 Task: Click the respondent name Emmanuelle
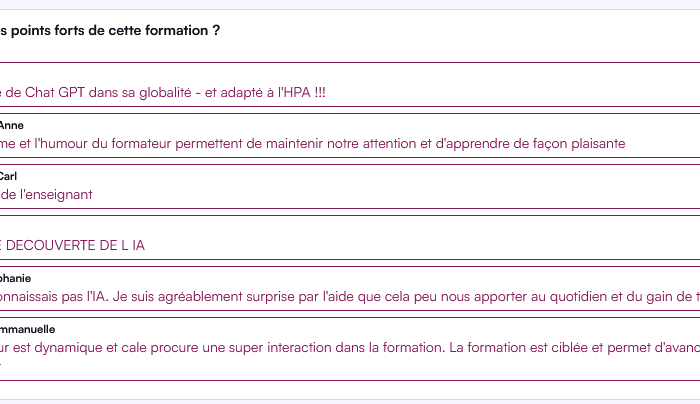click(x=28, y=329)
